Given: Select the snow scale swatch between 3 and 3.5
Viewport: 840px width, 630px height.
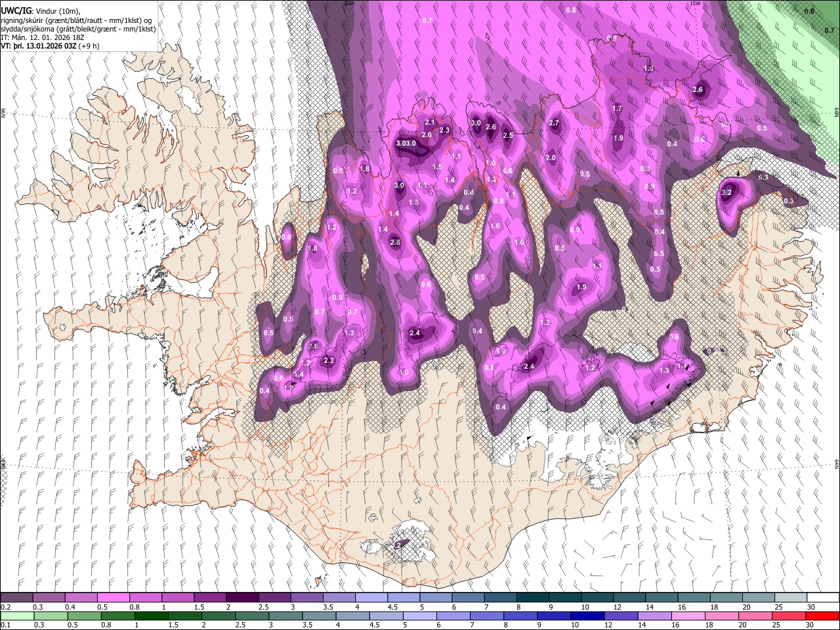Looking at the screenshot, I should click(307, 598).
